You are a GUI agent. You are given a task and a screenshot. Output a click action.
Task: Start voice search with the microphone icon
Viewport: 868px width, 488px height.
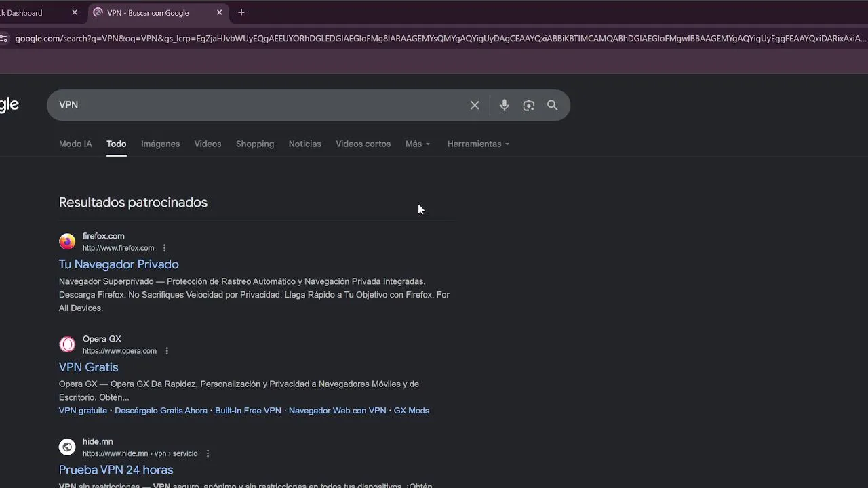(504, 105)
